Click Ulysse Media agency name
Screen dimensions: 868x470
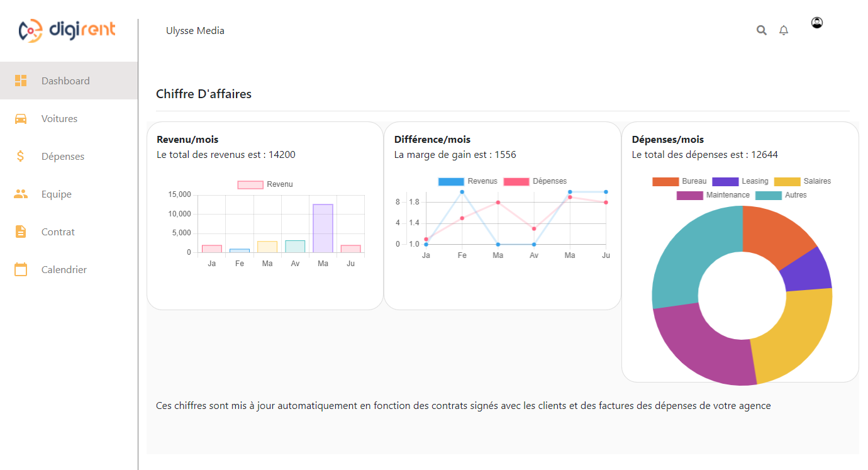195,30
